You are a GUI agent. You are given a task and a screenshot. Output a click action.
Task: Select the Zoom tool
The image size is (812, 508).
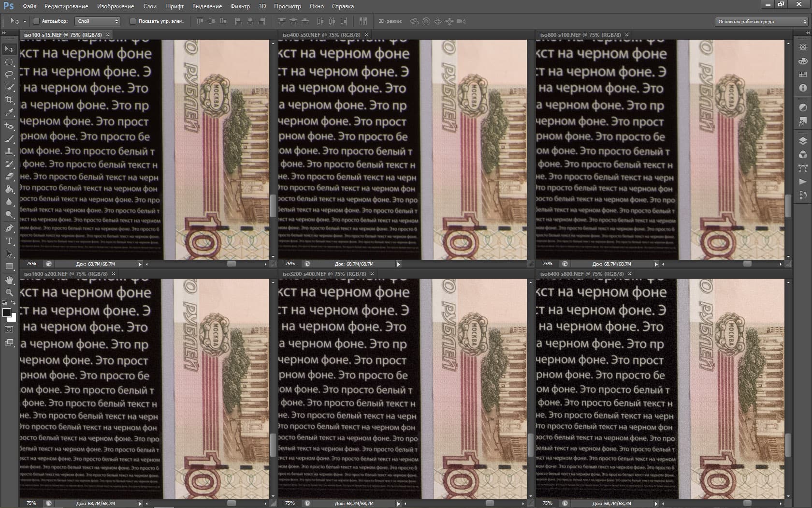coord(9,292)
